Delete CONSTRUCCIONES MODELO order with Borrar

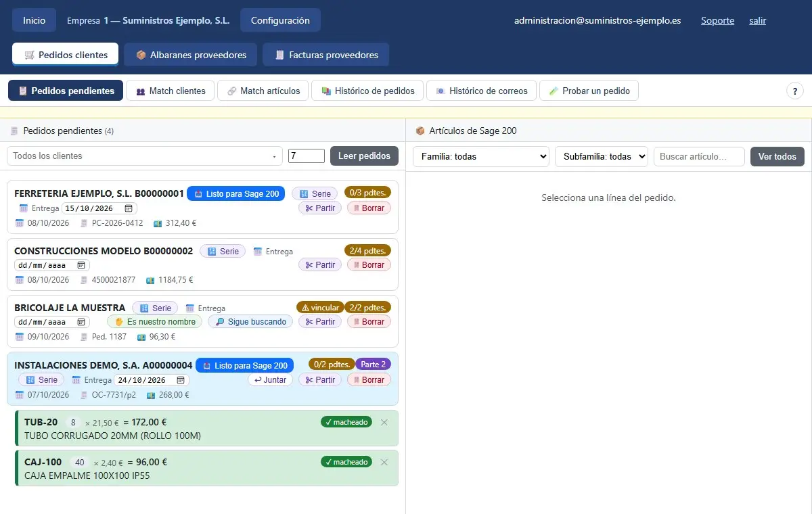point(369,264)
